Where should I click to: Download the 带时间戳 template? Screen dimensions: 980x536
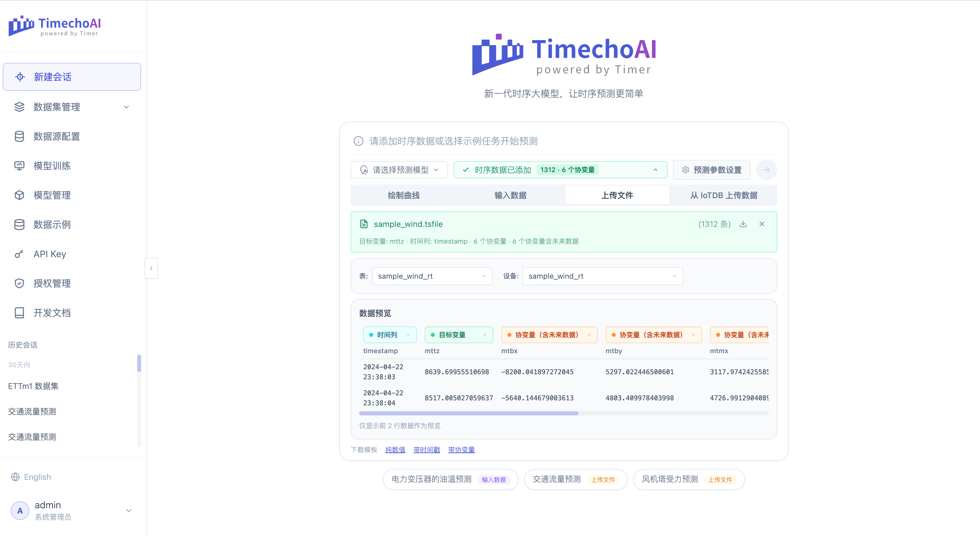426,450
